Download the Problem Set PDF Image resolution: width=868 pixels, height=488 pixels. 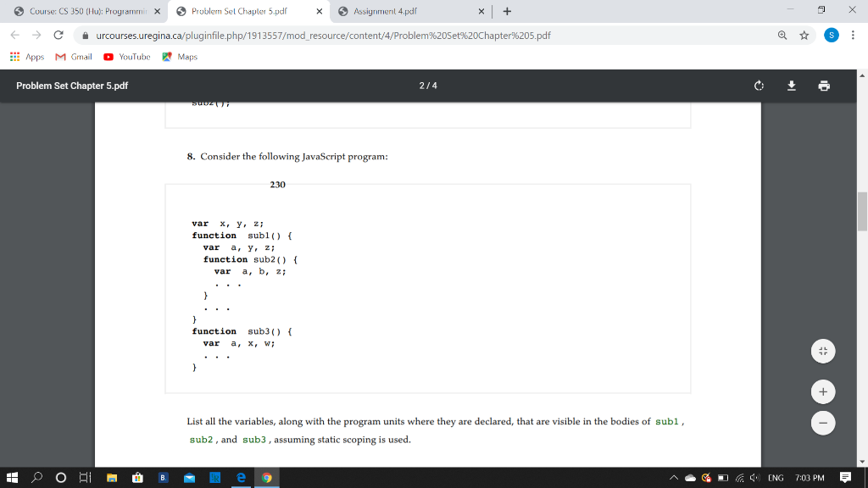(790, 86)
